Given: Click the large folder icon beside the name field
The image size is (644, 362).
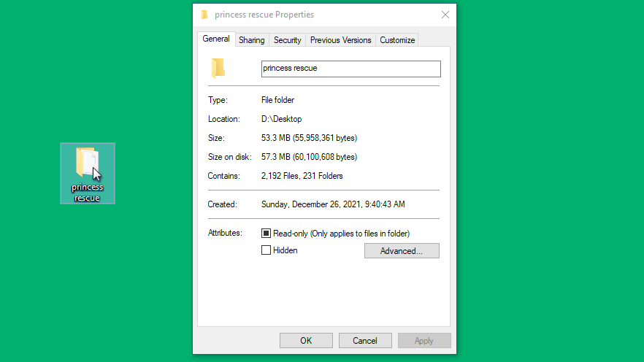Looking at the screenshot, I should 218,69.
